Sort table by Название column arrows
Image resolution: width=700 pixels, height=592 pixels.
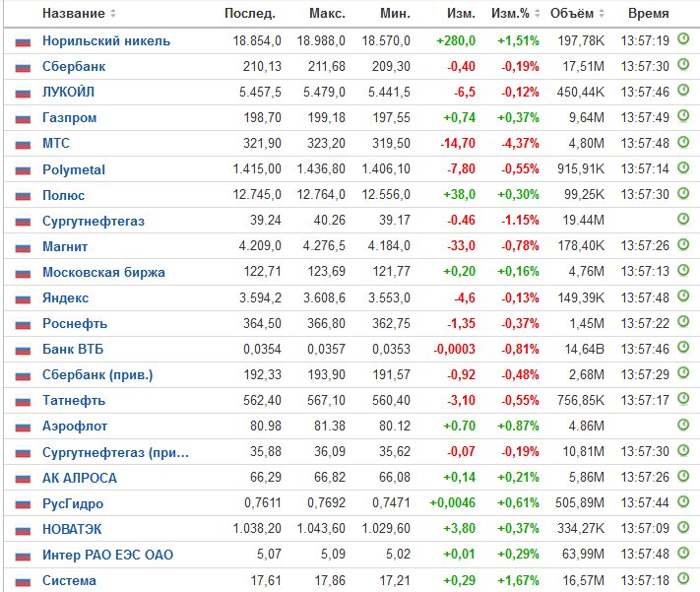[x=113, y=14]
